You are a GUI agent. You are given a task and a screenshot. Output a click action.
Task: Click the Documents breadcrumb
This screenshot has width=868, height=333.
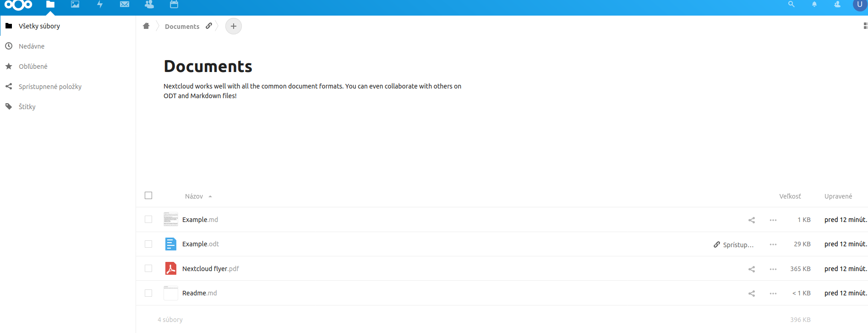[182, 27]
